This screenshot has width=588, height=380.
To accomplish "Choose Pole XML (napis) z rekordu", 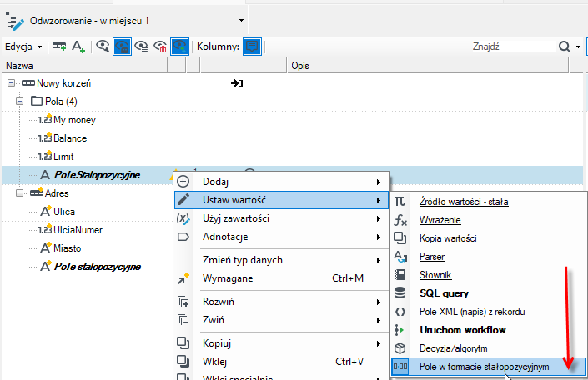I will [489, 312].
